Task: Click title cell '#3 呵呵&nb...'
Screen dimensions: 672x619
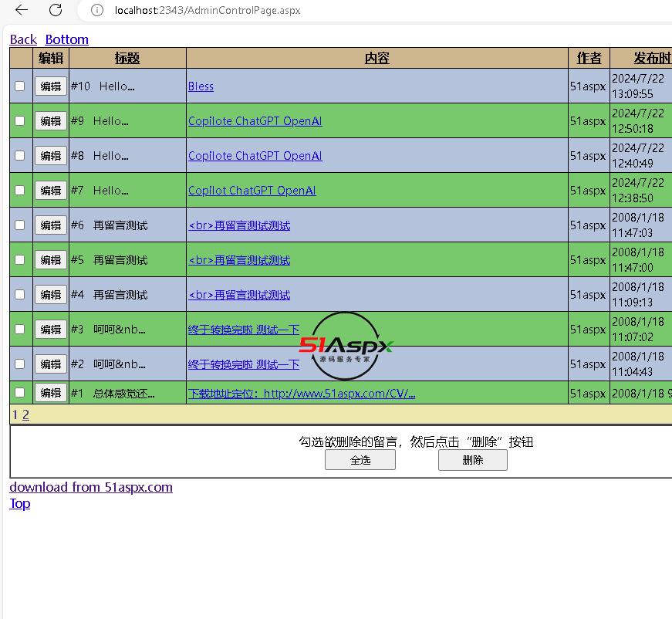Action: coord(127,330)
